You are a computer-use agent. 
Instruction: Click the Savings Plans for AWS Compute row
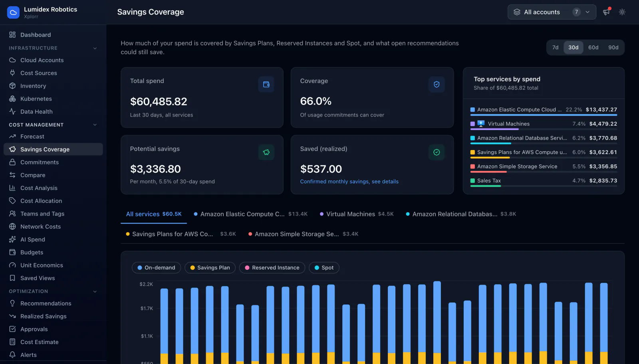(544, 154)
